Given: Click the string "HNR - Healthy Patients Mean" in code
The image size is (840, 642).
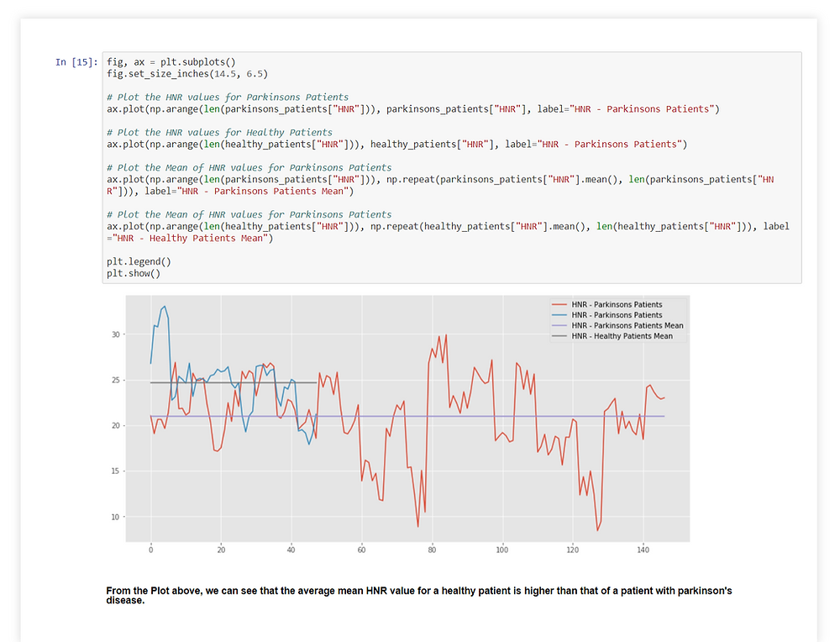Looking at the screenshot, I should coord(190,239).
